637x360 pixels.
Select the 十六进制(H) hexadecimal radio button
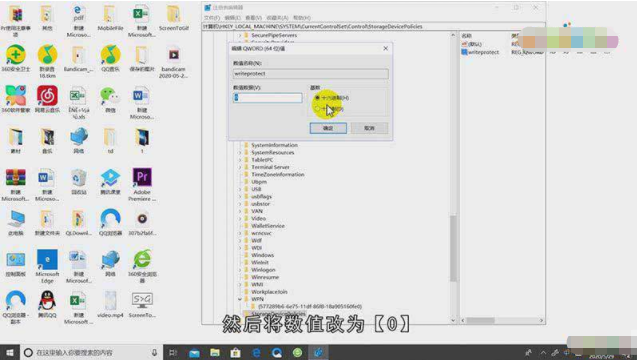[317, 98]
